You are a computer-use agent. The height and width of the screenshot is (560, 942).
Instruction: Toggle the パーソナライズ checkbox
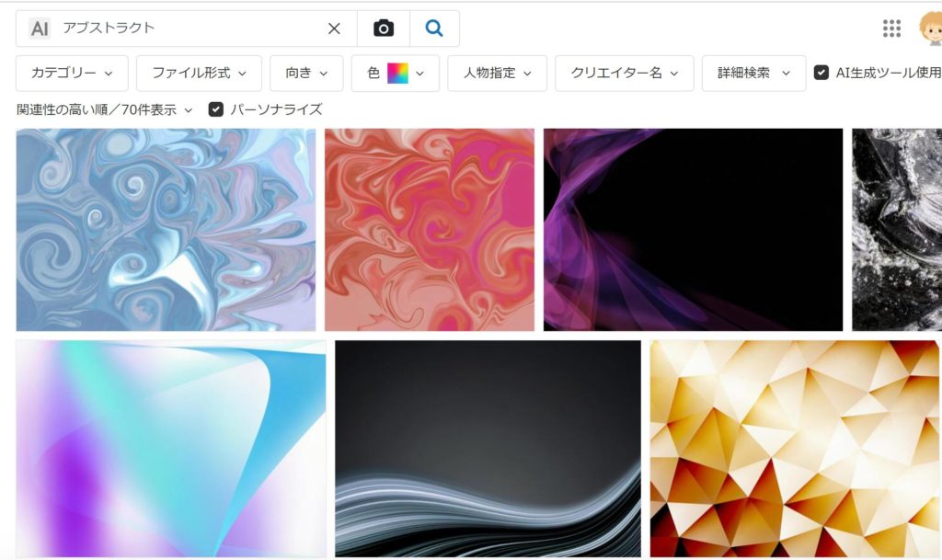[216, 109]
